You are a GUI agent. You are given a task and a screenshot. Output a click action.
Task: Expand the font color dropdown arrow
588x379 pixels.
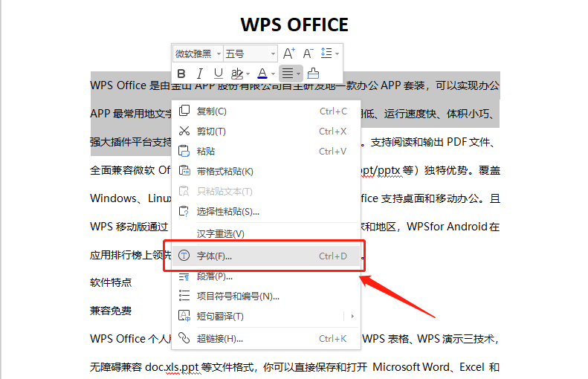(273, 74)
